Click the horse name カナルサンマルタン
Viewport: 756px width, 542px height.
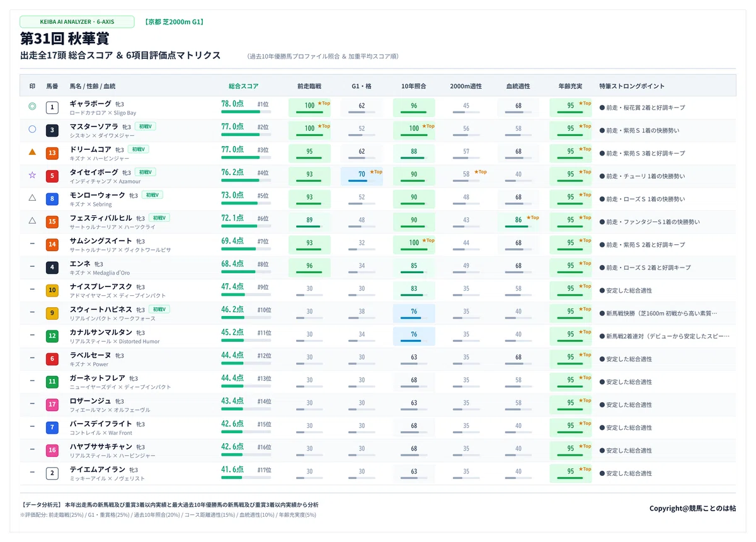click(101, 332)
